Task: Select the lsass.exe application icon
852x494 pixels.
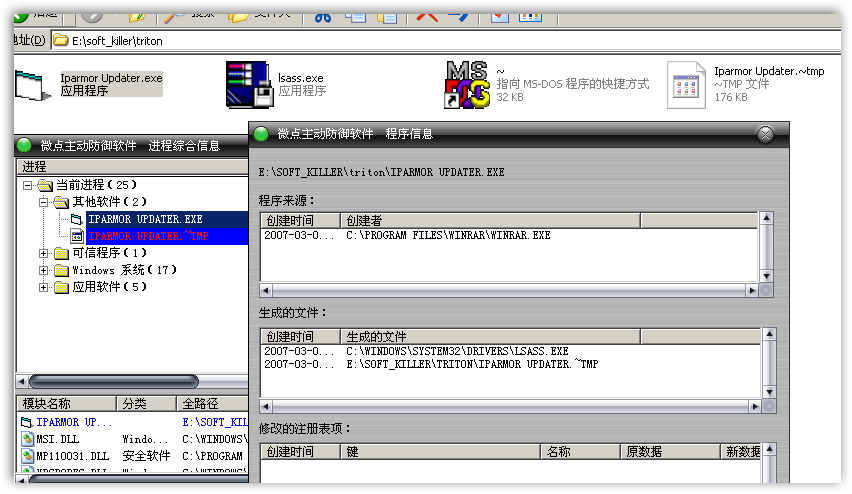Action: tap(249, 84)
